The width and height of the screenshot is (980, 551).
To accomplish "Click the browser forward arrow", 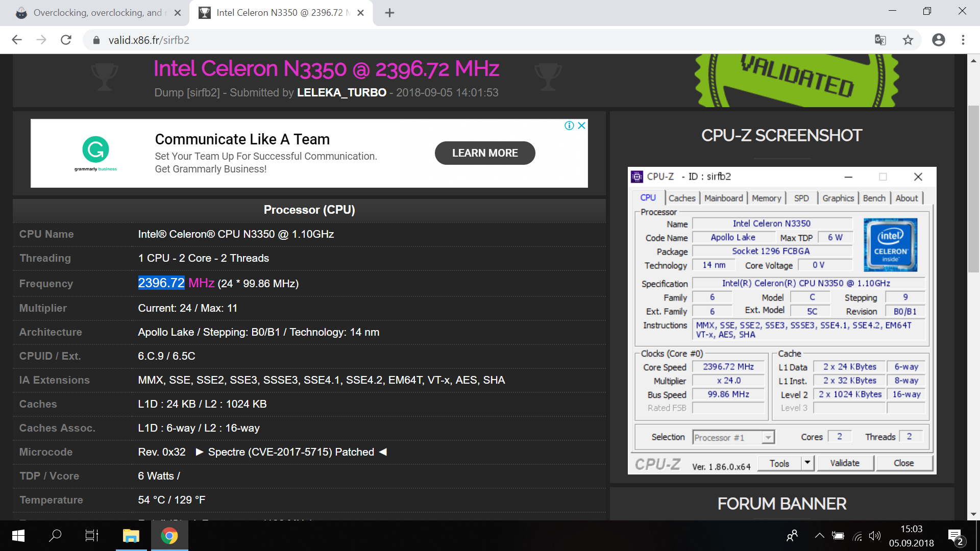I will click(41, 40).
